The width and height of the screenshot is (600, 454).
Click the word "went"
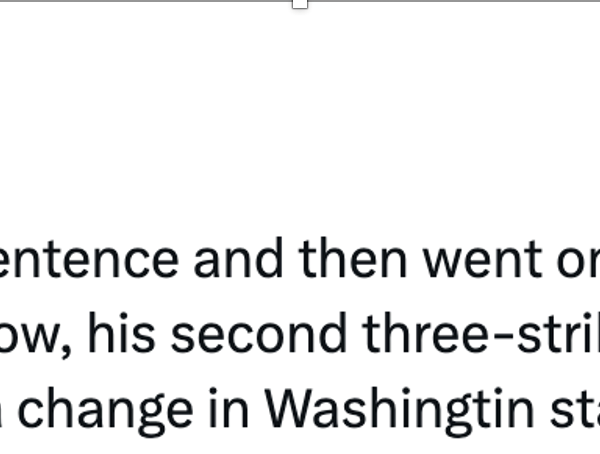(483, 260)
